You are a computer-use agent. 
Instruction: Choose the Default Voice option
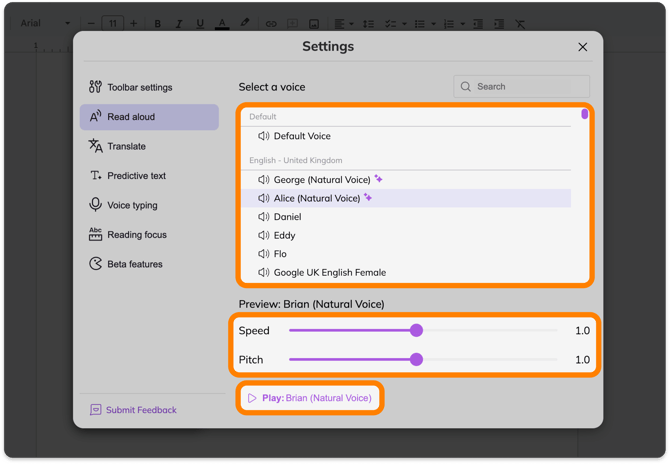[x=406, y=136]
